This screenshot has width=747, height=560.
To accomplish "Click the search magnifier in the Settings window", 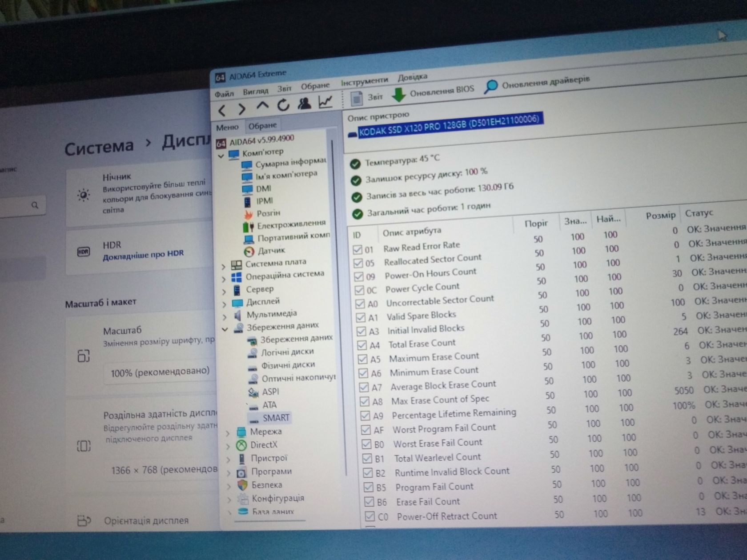I will 35,205.
